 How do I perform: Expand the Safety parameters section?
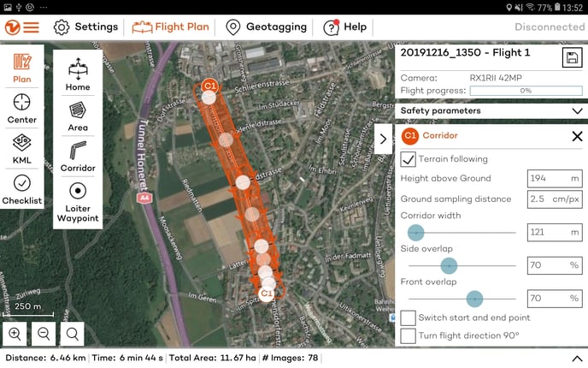577,111
